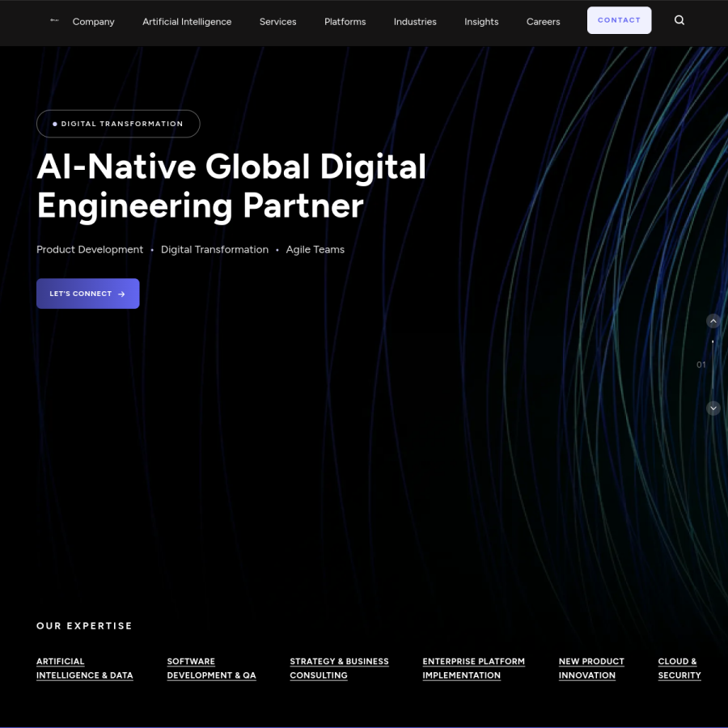
Task: Open Enterprise Platform Implementation link
Action: click(x=473, y=668)
